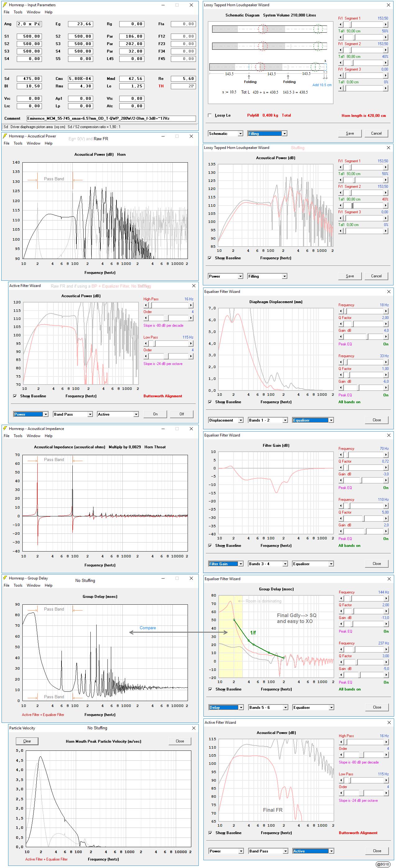The width and height of the screenshot is (396, 868).
Task: Click Tal1 80,80 cm slider track in Stuffing wizard
Action: (363, 205)
